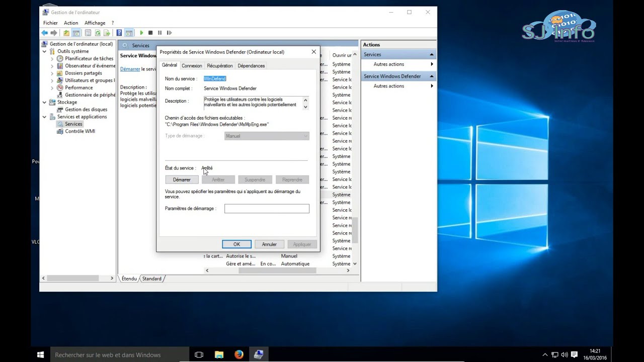This screenshot has width=644, height=362.
Task: Collapse Service Windows Defender section in Actions
Action: [431, 76]
